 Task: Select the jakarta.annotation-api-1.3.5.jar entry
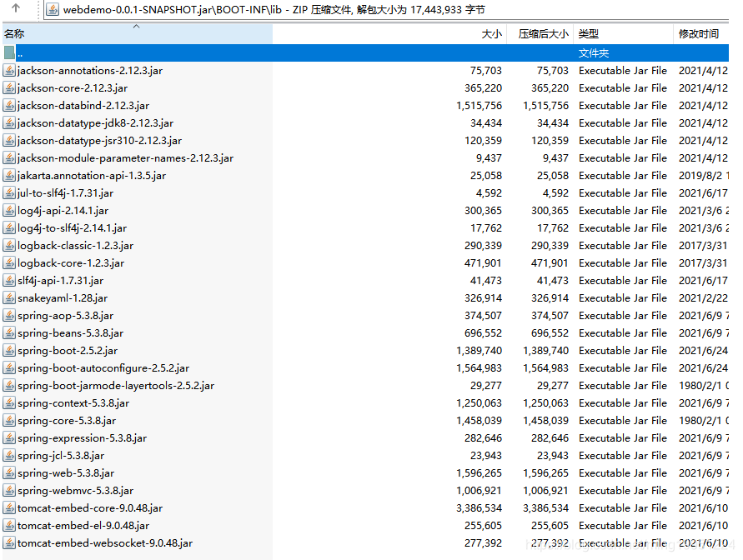pos(92,176)
